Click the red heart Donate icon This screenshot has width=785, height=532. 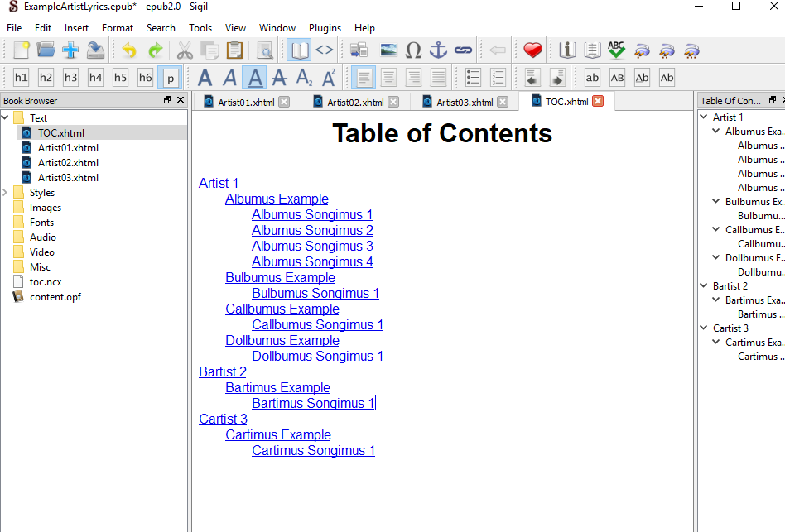[532, 50]
